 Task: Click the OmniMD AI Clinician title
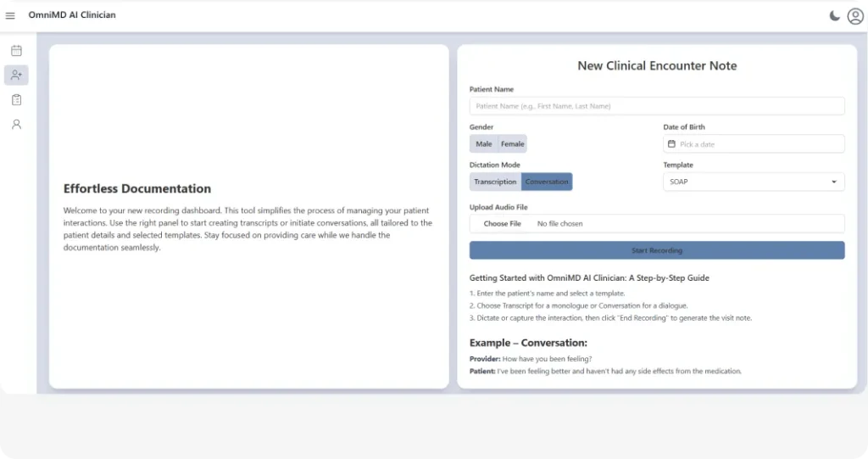[72, 15]
